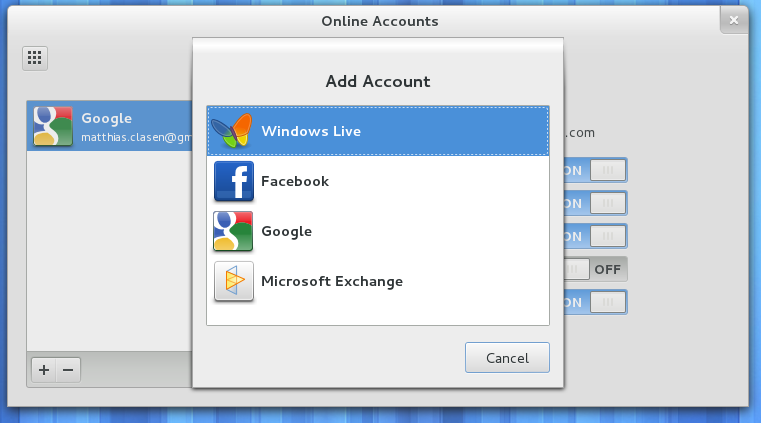Click the Google icon in Add Account list
This screenshot has width=761, height=423.
pos(233,231)
